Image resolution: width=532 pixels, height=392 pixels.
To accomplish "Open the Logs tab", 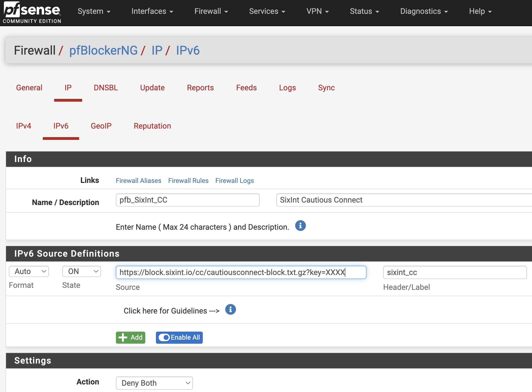I will pos(287,88).
